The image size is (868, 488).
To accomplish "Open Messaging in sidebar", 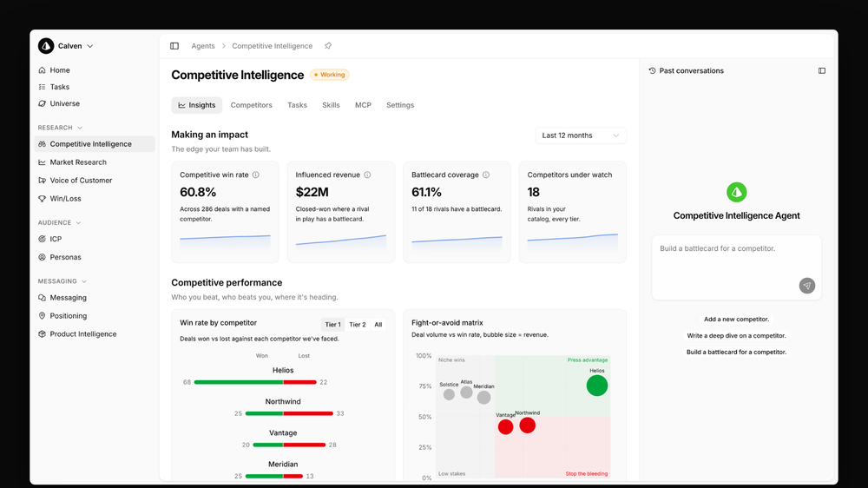I will 68,298.
